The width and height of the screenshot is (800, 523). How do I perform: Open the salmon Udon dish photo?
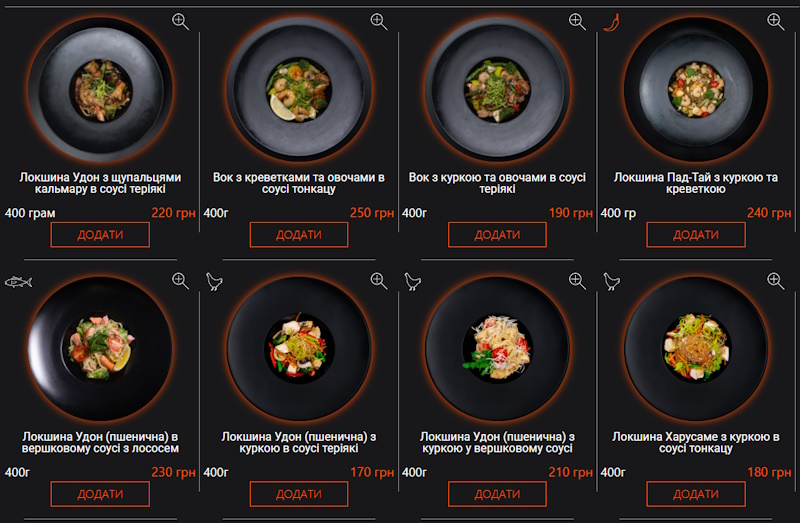[x=100, y=349]
